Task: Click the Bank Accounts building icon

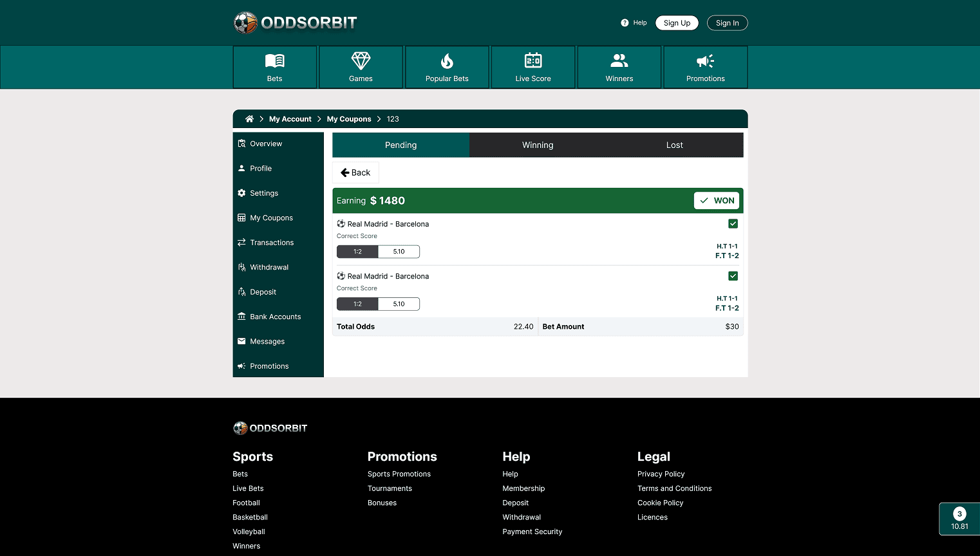Action: [241, 317]
